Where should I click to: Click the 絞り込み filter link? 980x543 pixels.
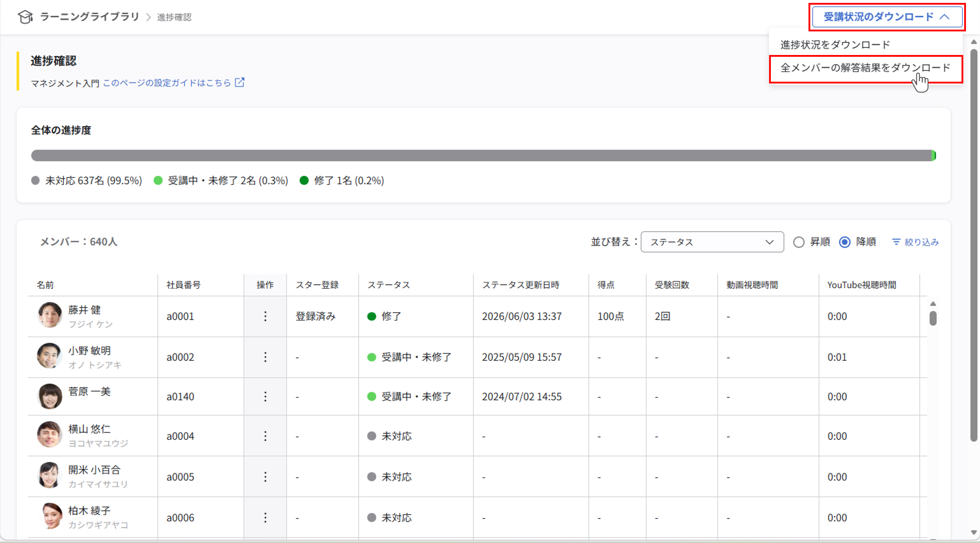click(915, 242)
